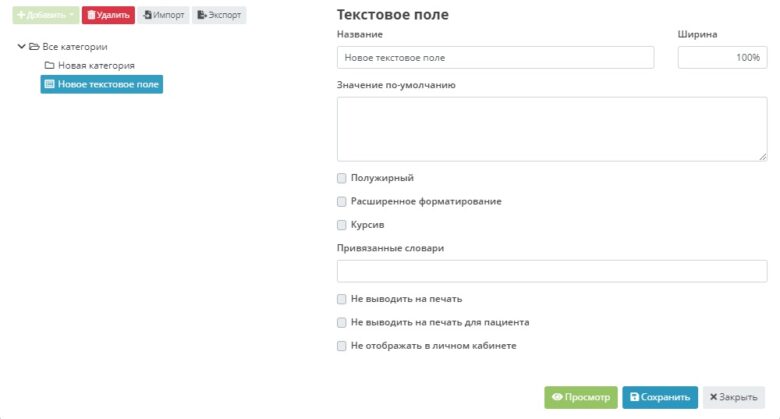Screen dimensions: 780x419
Task: Click the red Удалить button
Action: tap(108, 15)
